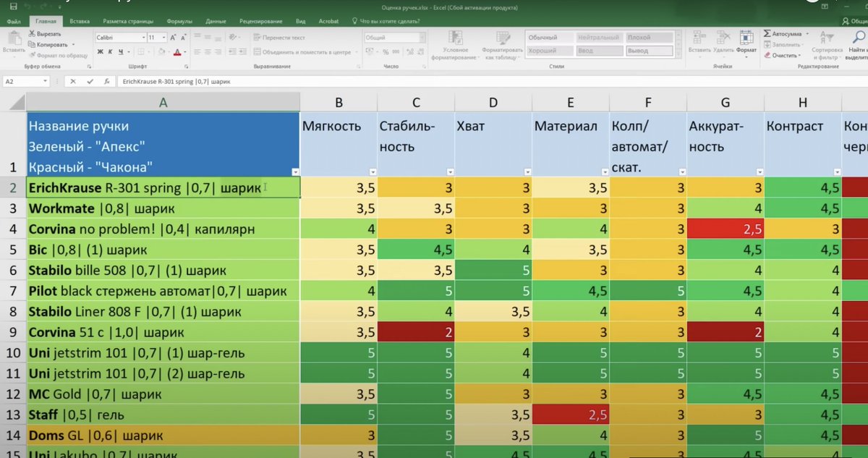Apply the Нейтральный cell style

[x=599, y=38]
